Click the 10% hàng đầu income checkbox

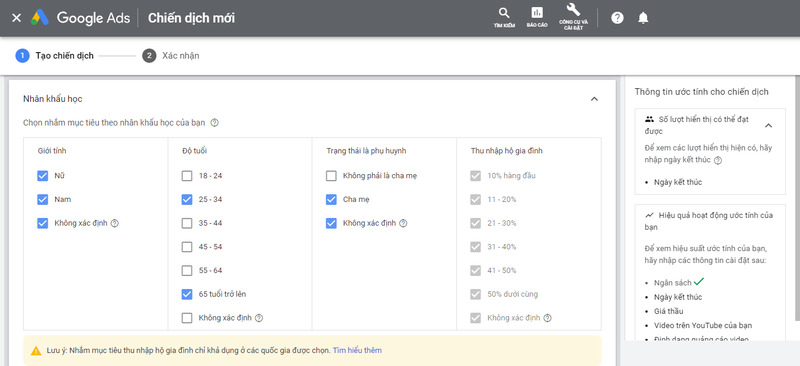[476, 176]
